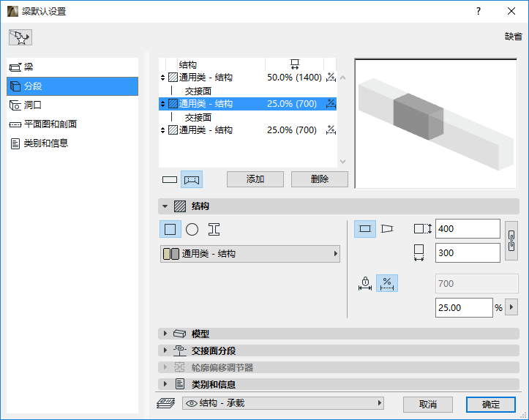
Task: Click the 3D beam preview
Action: 435,124
